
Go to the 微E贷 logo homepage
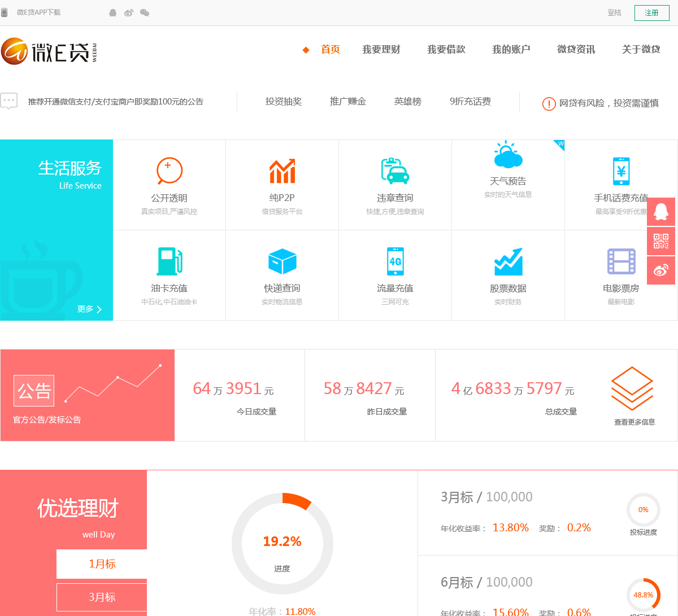pyautogui.click(x=49, y=51)
